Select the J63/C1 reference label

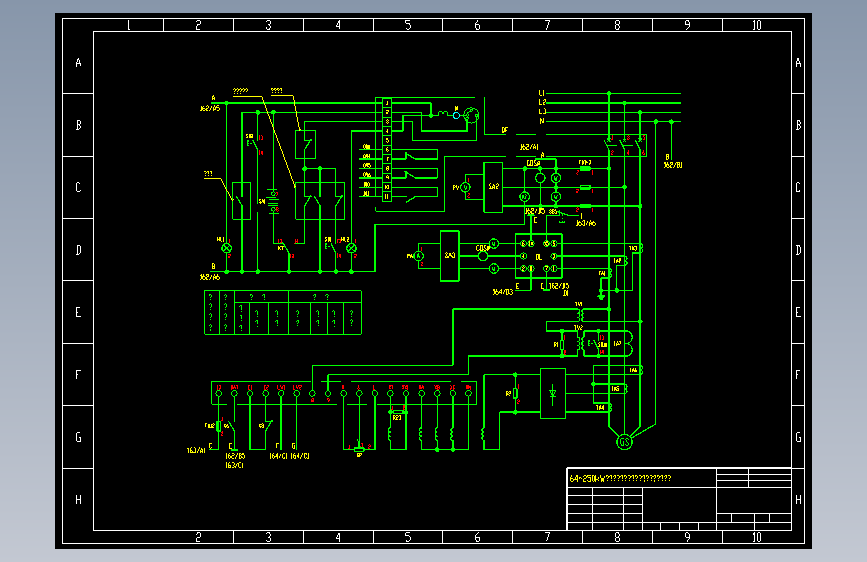(234, 465)
